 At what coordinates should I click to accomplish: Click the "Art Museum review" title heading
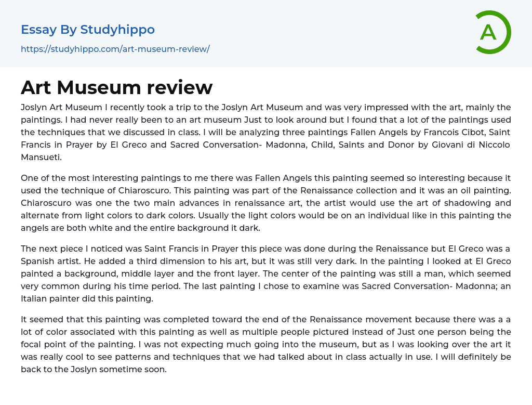pyautogui.click(x=116, y=87)
